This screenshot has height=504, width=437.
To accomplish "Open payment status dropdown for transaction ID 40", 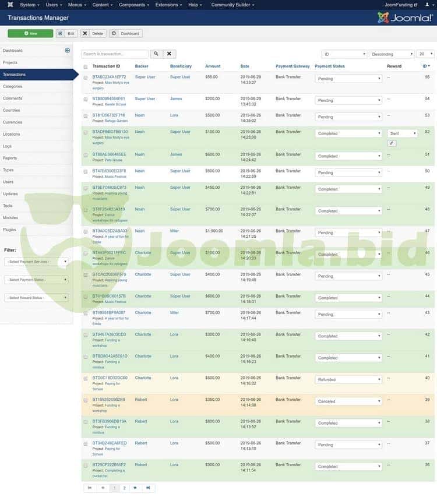I will (348, 380).
